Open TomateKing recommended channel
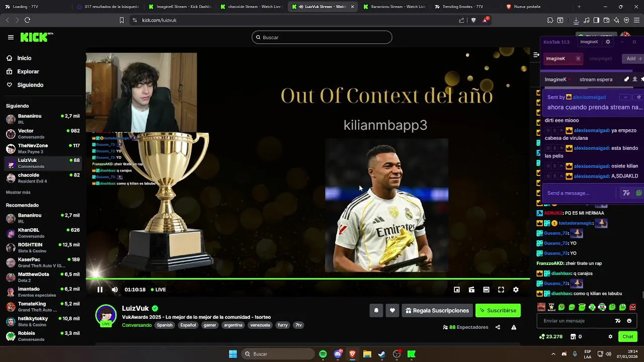The image size is (644, 362). click(42, 307)
